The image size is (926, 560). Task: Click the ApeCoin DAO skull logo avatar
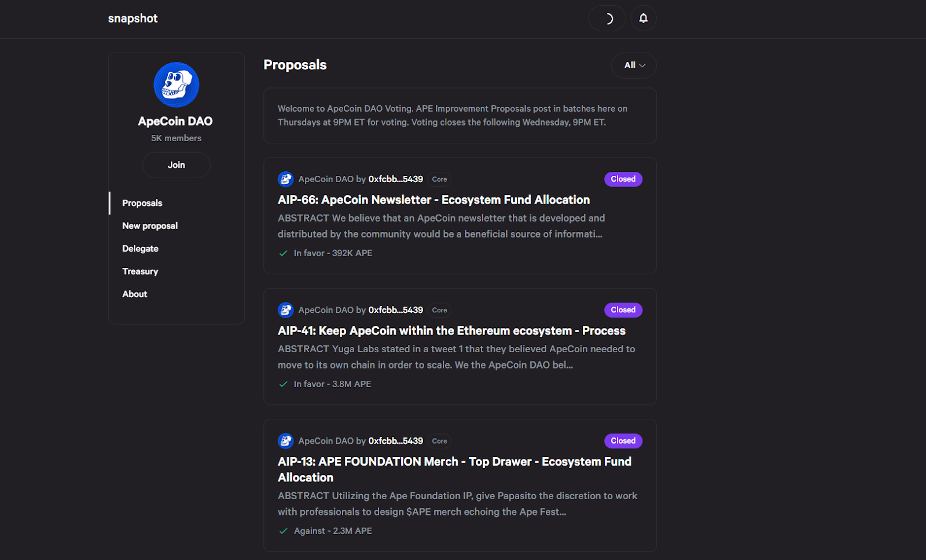pyautogui.click(x=177, y=85)
